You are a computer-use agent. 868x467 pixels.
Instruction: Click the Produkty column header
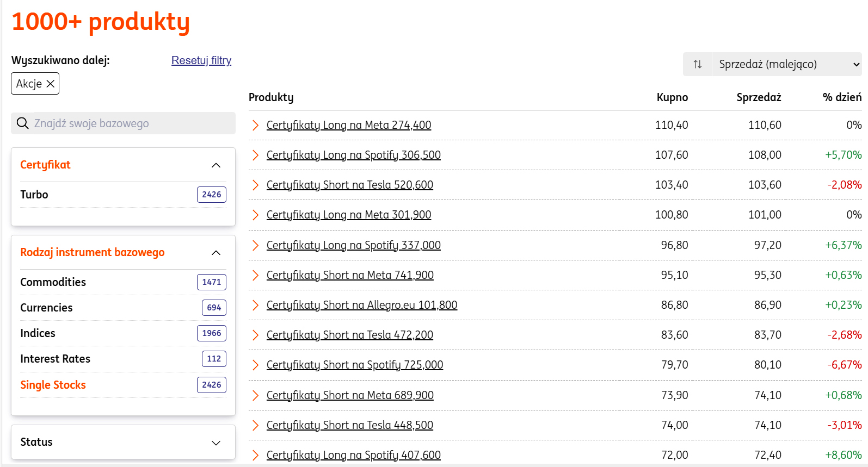[x=271, y=97]
